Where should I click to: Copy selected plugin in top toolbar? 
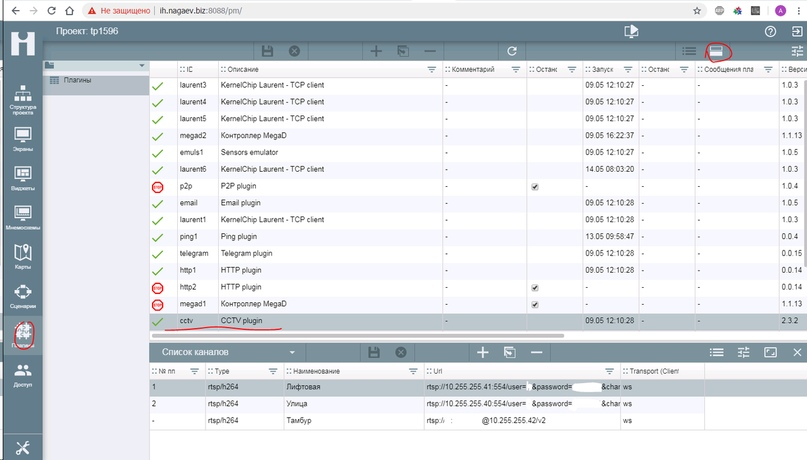point(403,51)
